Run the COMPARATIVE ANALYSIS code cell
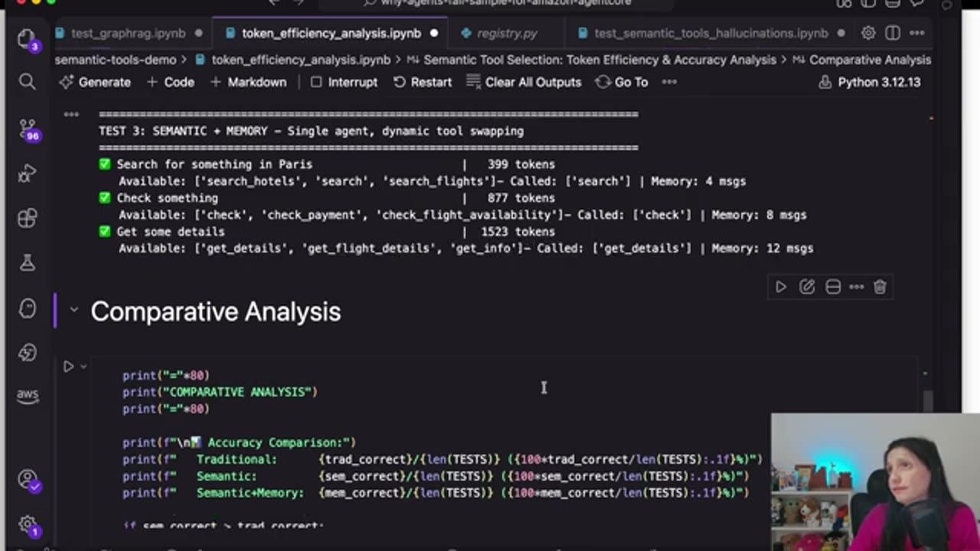Viewport: 980px width, 551px height. (x=68, y=367)
